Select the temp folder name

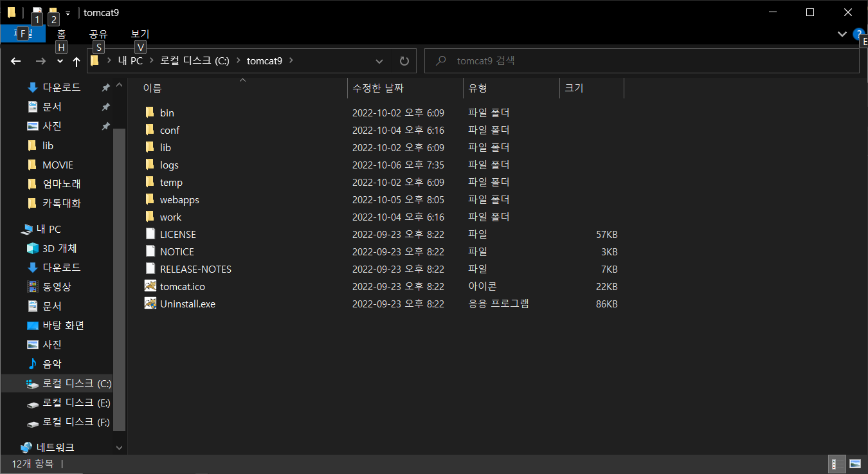coord(171,183)
